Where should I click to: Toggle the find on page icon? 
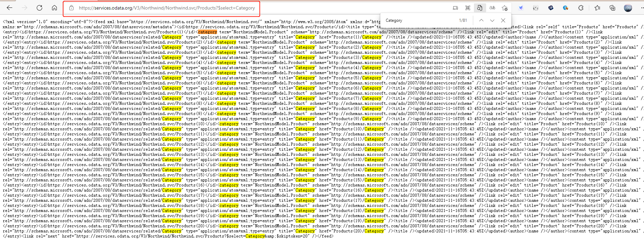point(480,8)
